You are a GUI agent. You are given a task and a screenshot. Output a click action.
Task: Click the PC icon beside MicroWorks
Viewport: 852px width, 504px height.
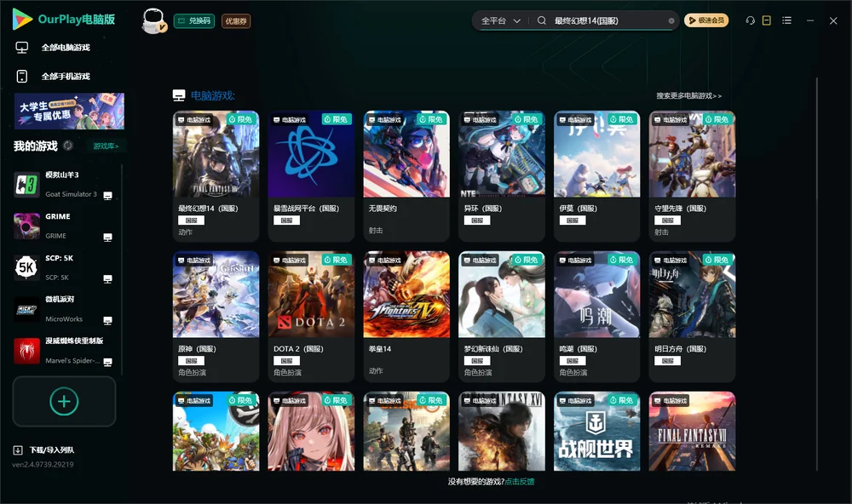[x=107, y=320]
